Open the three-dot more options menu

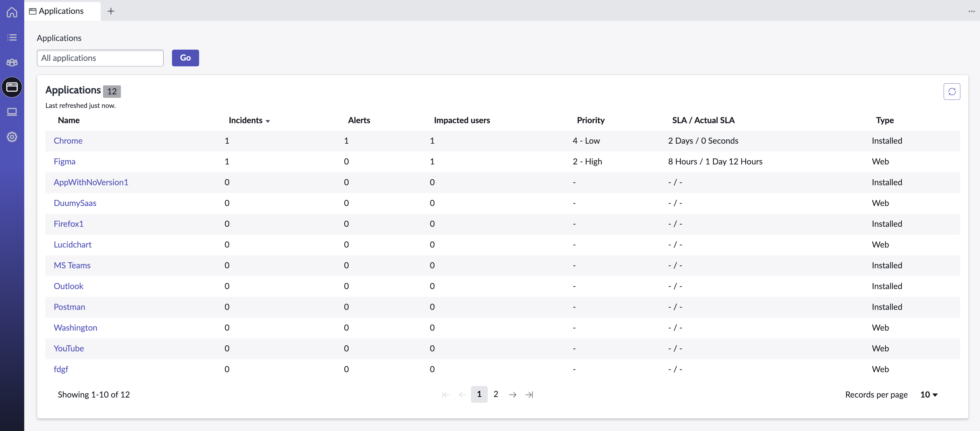(x=971, y=11)
